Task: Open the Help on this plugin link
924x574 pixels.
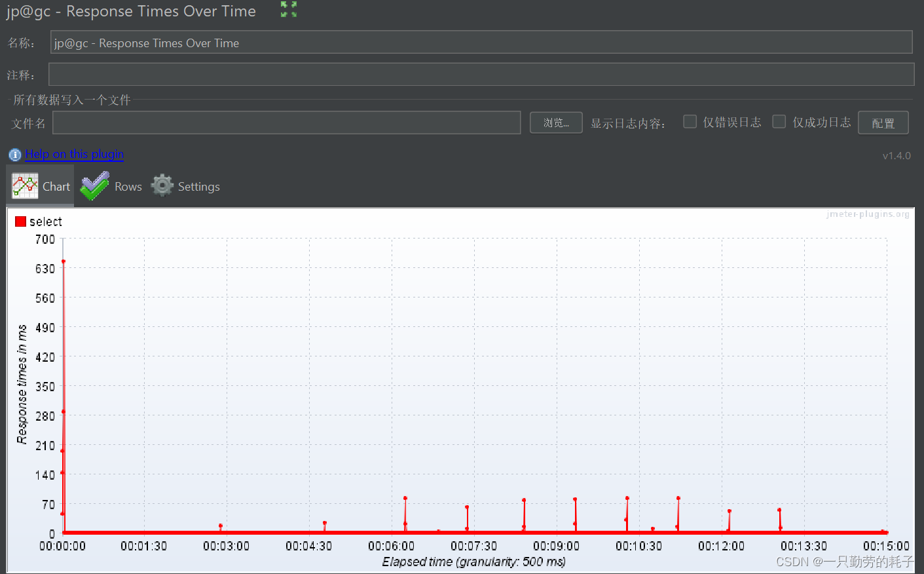Action: click(75, 154)
